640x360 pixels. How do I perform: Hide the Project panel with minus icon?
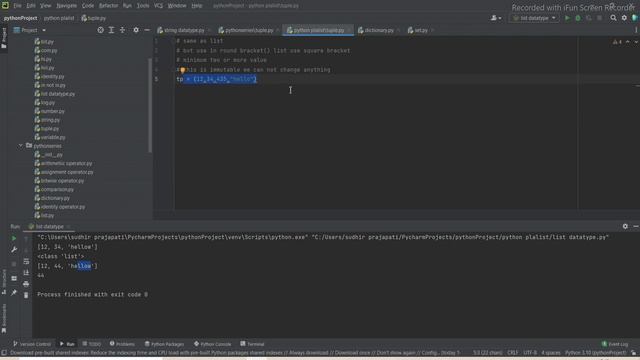pyautogui.click(x=147, y=30)
